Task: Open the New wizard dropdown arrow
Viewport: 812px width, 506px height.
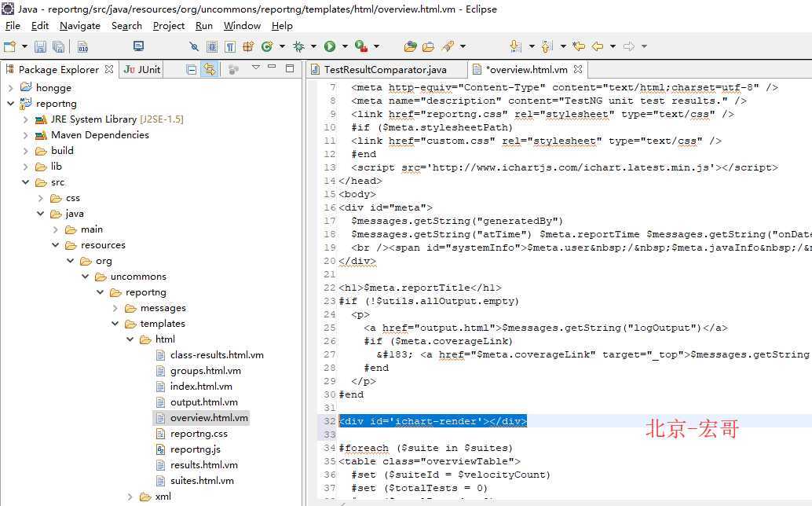Action: [24, 46]
